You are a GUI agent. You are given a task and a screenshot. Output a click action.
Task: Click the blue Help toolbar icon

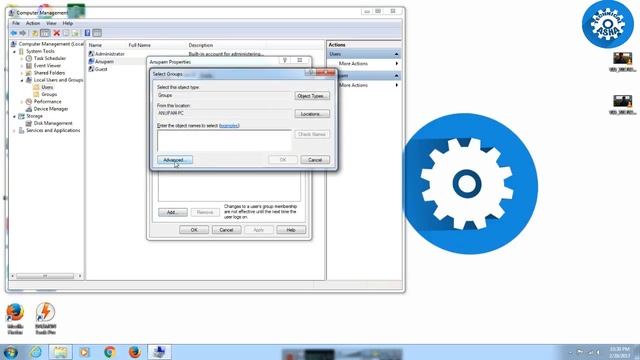(x=87, y=33)
